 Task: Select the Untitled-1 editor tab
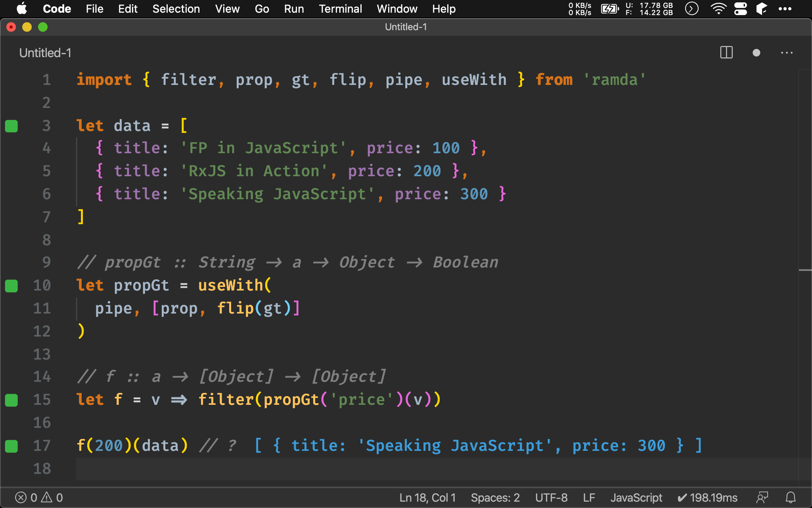(45, 53)
